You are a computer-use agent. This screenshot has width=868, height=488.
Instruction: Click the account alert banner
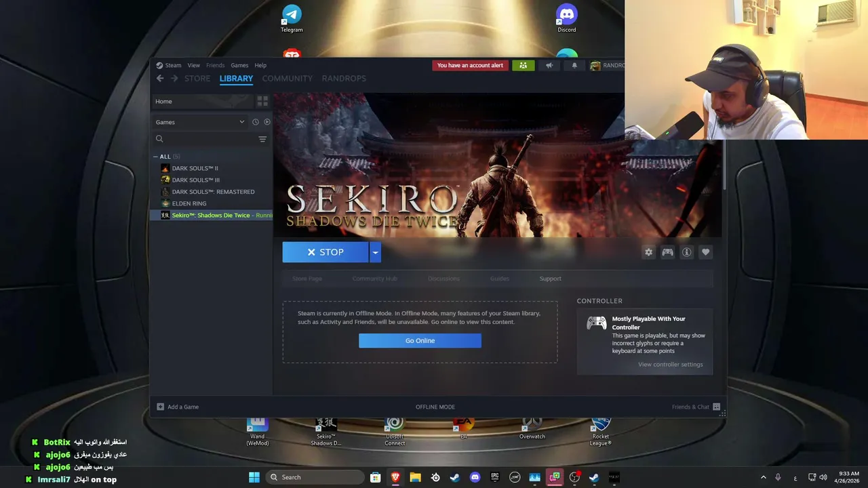pos(470,66)
